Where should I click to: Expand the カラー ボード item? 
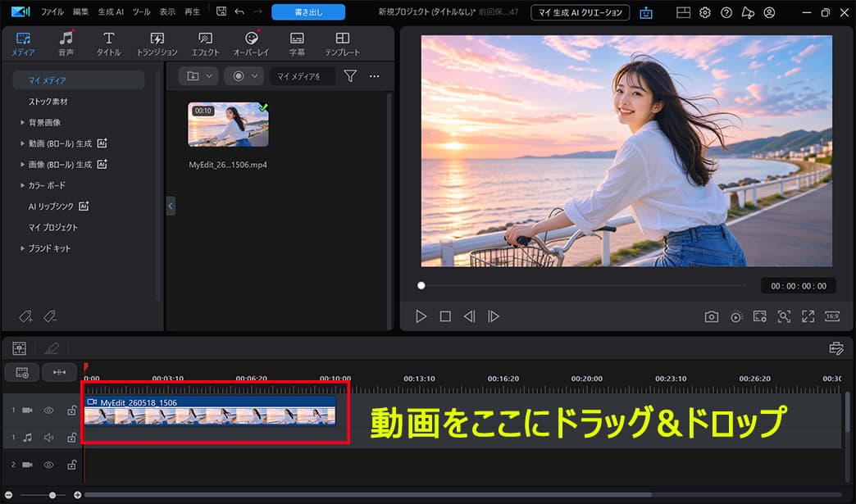coord(22,185)
